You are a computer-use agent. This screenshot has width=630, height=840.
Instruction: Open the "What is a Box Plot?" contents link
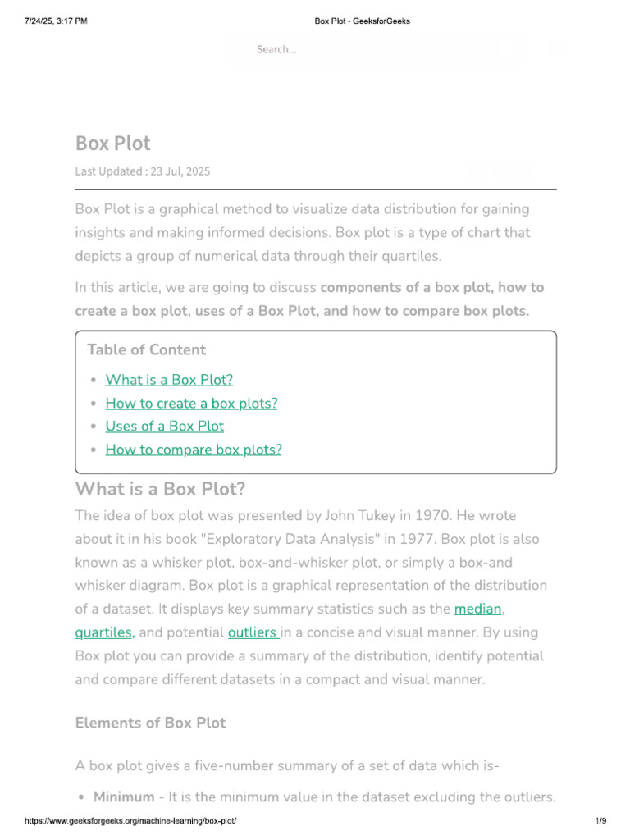169,380
